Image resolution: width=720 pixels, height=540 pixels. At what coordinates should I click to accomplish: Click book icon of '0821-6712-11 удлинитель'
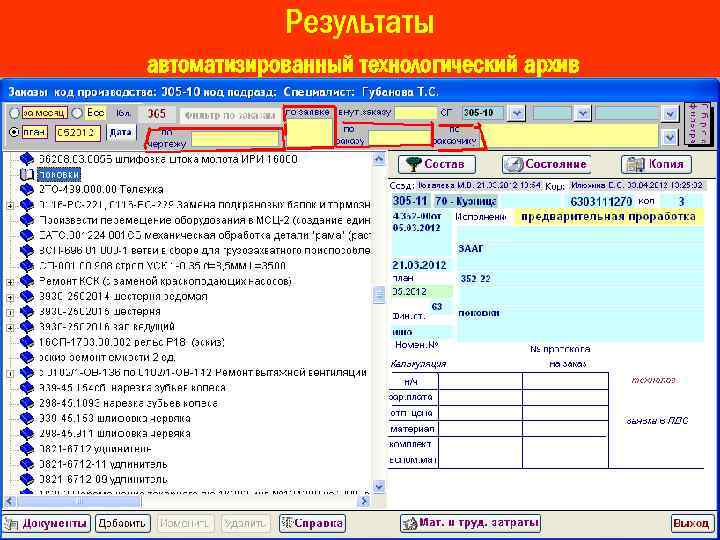[27, 464]
